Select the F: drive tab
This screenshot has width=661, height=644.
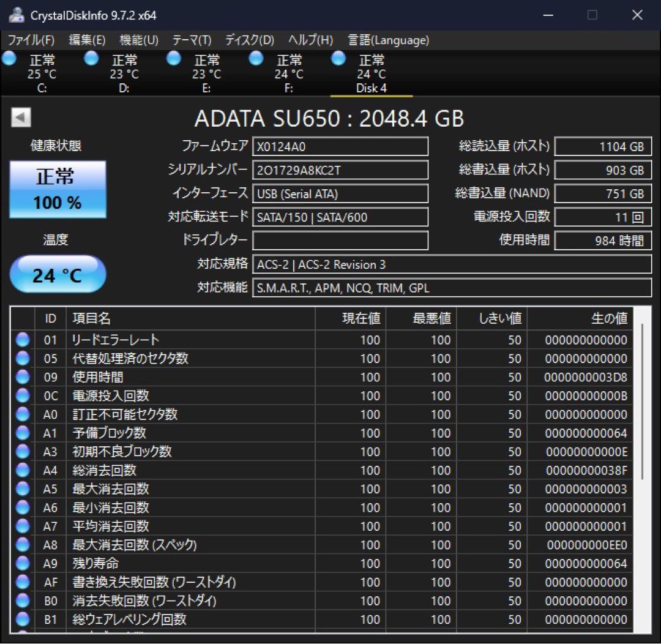(x=288, y=73)
